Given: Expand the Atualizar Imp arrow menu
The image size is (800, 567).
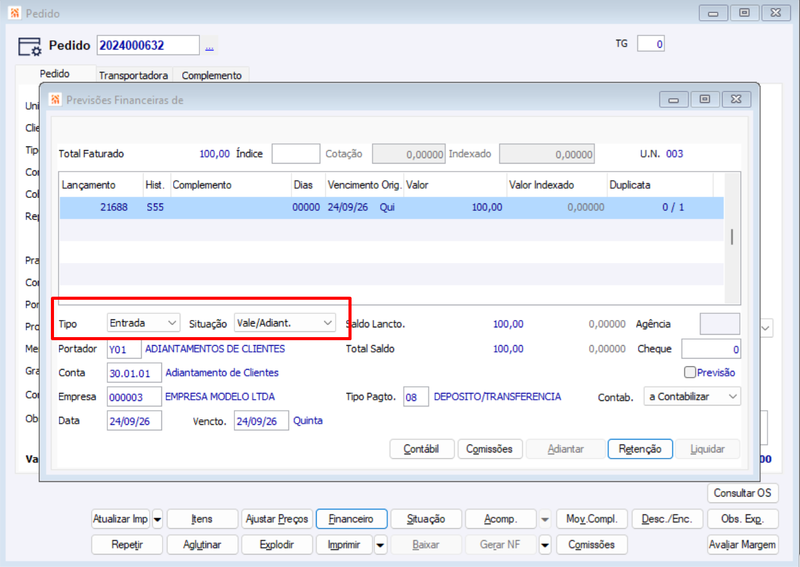Looking at the screenshot, I should pyautogui.click(x=158, y=520).
